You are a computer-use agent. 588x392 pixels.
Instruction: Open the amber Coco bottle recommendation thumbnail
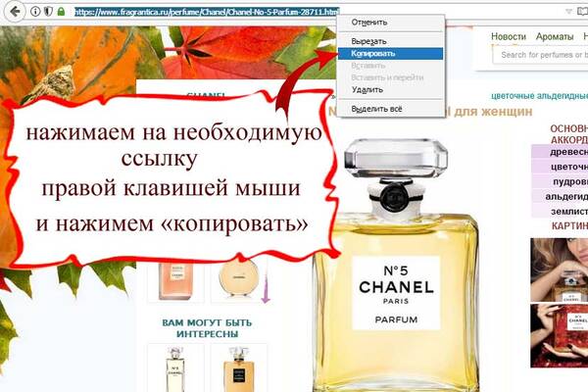click(238, 368)
